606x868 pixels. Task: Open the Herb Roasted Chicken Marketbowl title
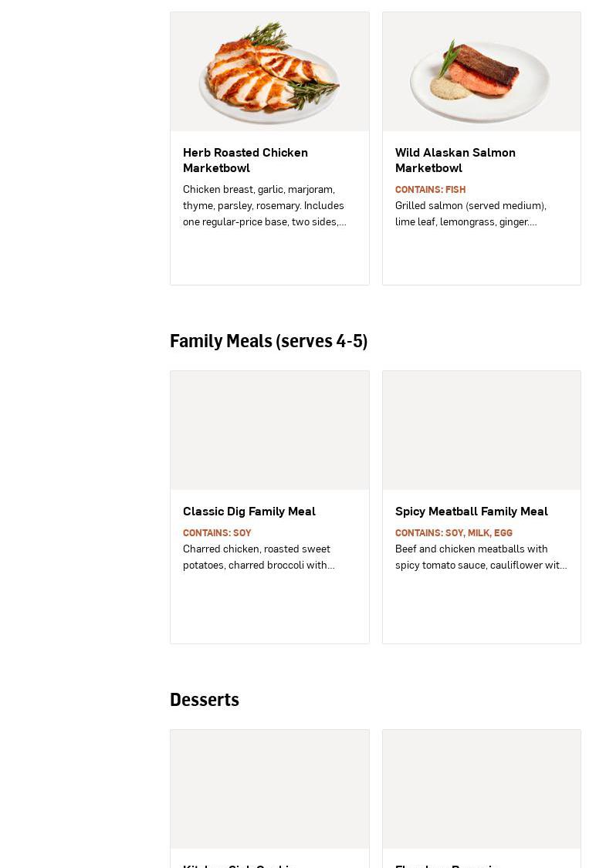[x=245, y=160]
